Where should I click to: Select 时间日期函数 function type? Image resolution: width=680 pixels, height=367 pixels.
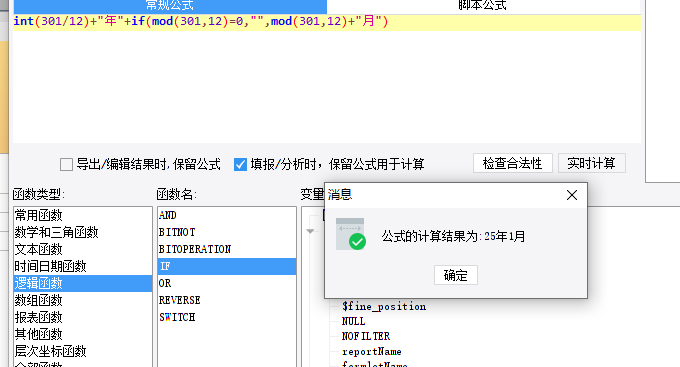(x=83, y=266)
